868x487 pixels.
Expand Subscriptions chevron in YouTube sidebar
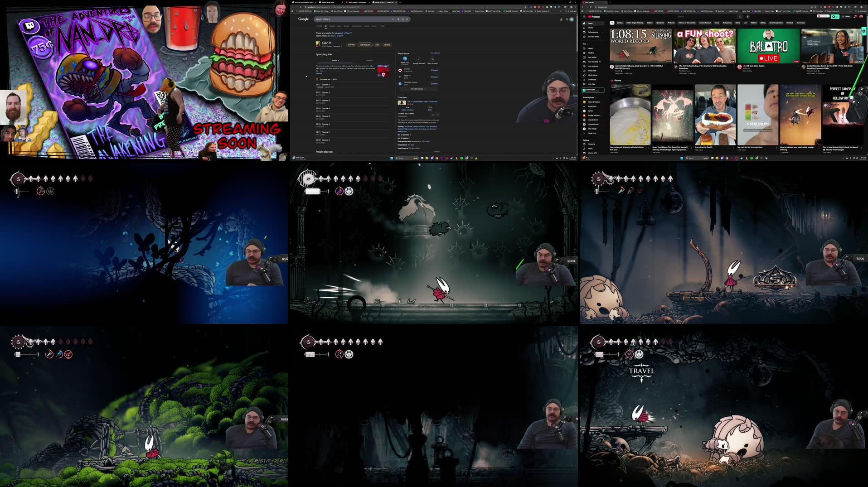[x=596, y=97]
